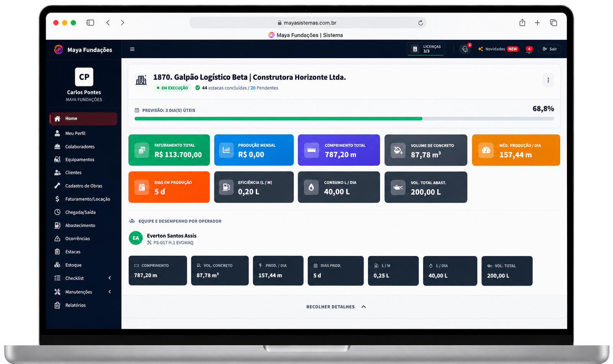Collapse details via Recolher Detalhes

pyautogui.click(x=336, y=307)
